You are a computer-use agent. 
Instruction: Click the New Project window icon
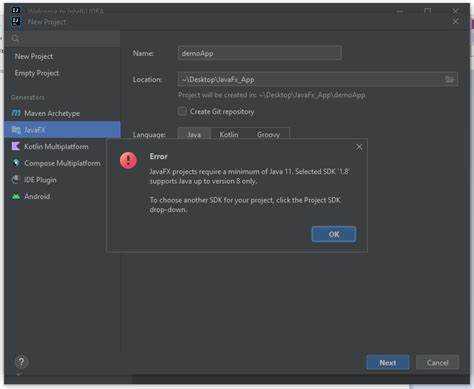pyautogui.click(x=15, y=22)
